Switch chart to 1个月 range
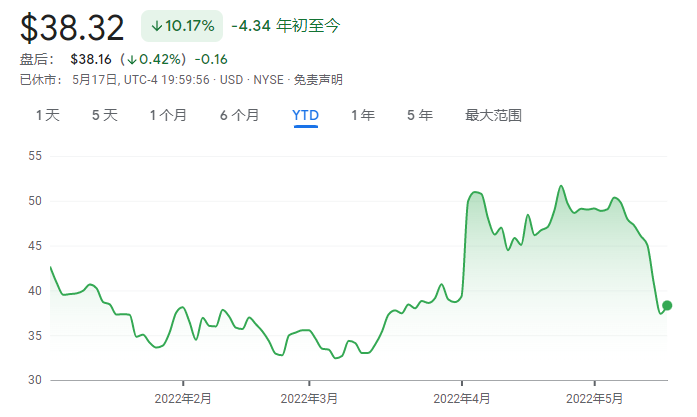 click(168, 115)
